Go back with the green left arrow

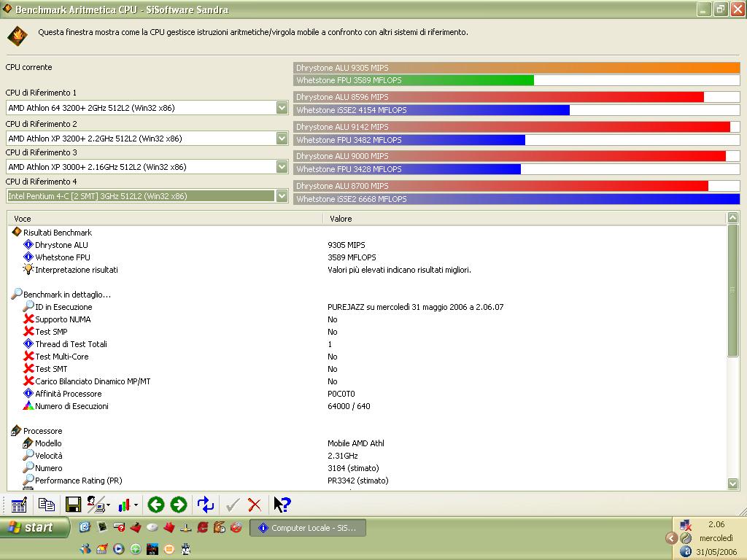156,505
